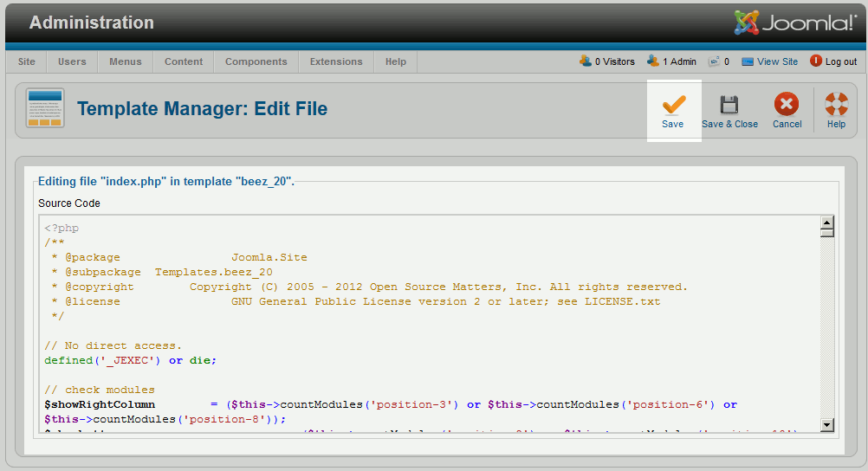The height and width of the screenshot is (471, 868).
Task: Click the red Log out icon
Action: (x=816, y=61)
